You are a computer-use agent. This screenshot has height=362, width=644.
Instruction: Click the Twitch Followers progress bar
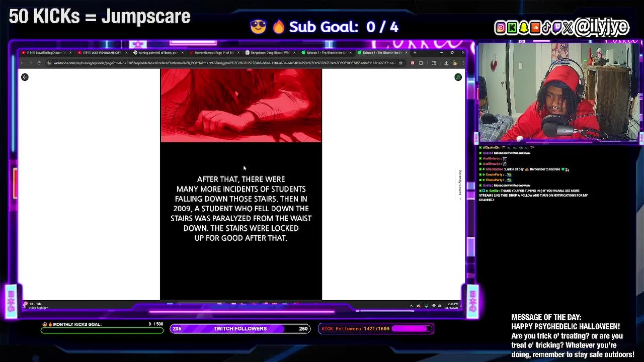tap(240, 329)
